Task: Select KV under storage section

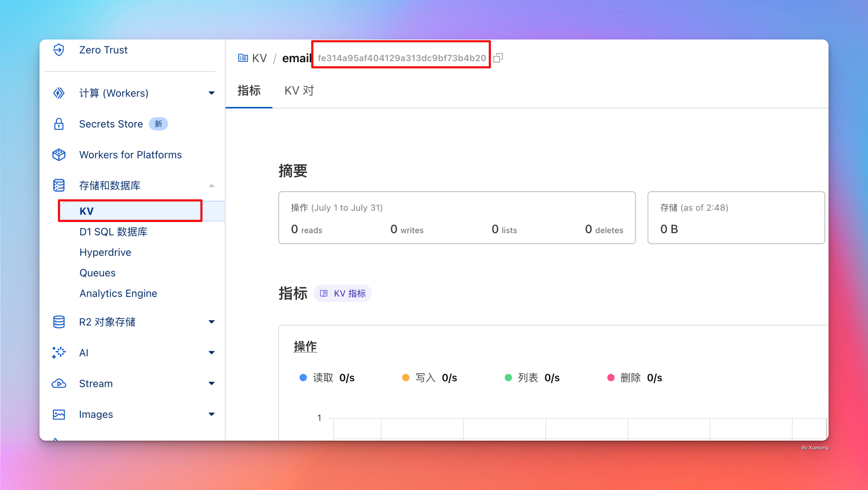Action: tap(87, 211)
